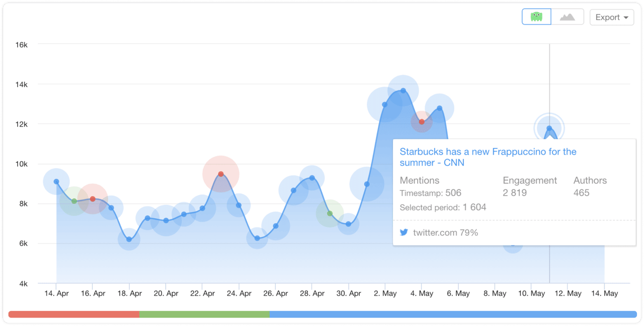This screenshot has width=644, height=326.
Task: Select the 24 Apr data point
Action: tap(238, 205)
